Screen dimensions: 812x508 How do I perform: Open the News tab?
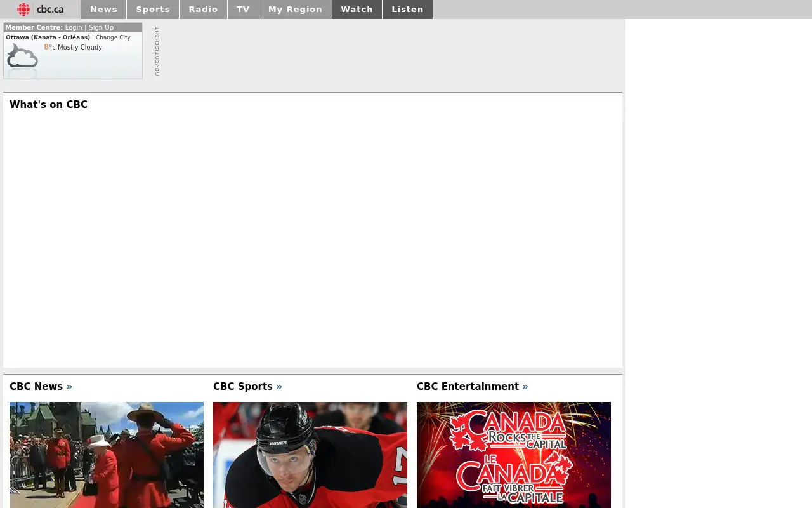point(103,10)
